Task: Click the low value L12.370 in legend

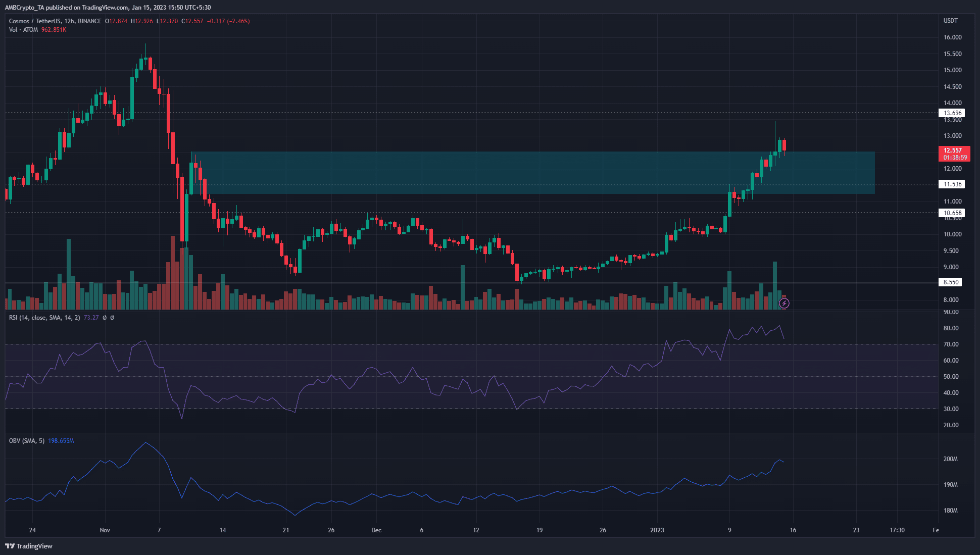Action: [167, 21]
